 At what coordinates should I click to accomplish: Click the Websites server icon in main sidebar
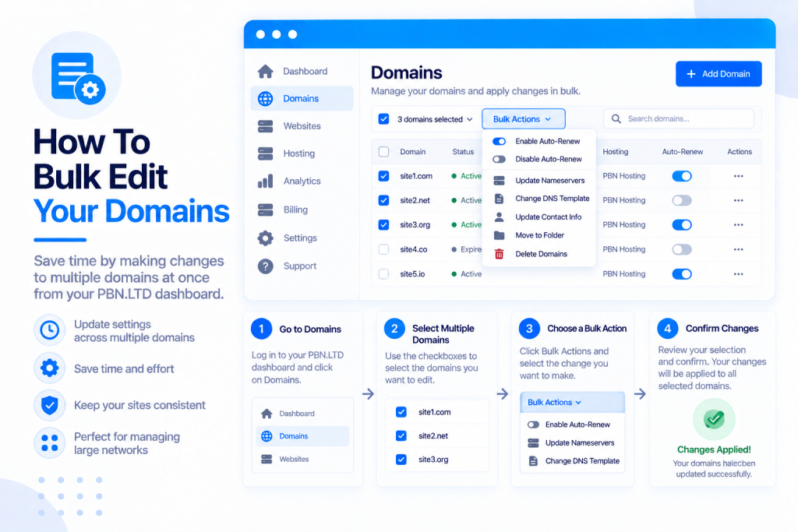[x=265, y=126]
